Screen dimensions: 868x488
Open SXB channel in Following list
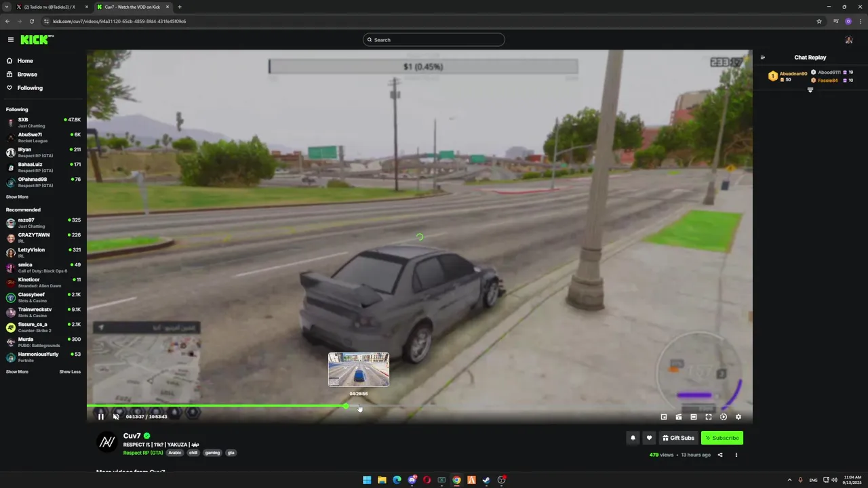(x=43, y=123)
